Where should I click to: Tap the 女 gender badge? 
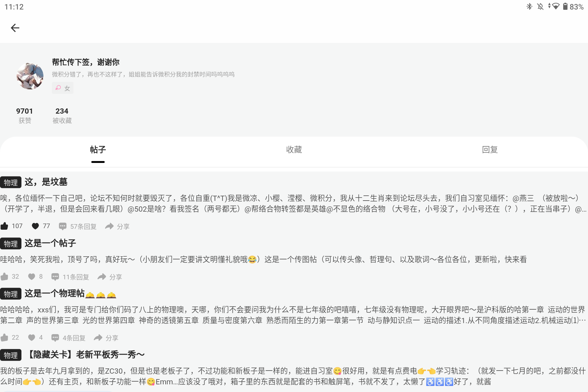(x=62, y=88)
